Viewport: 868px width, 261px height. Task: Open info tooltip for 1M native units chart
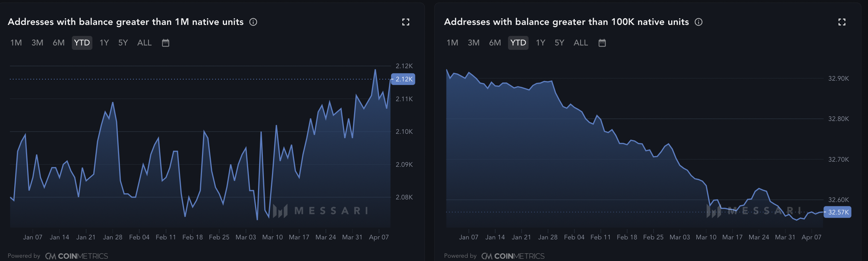(x=253, y=22)
